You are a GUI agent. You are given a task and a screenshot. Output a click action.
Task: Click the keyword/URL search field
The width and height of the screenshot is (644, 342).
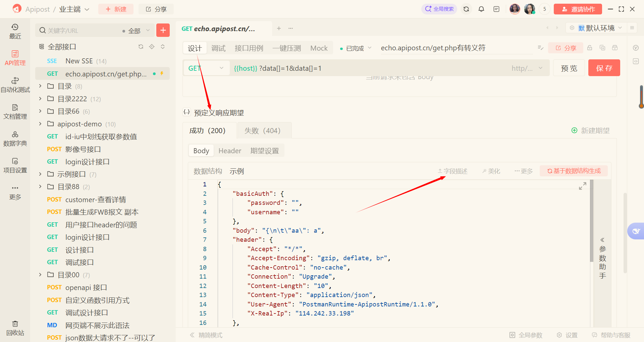[x=79, y=31]
